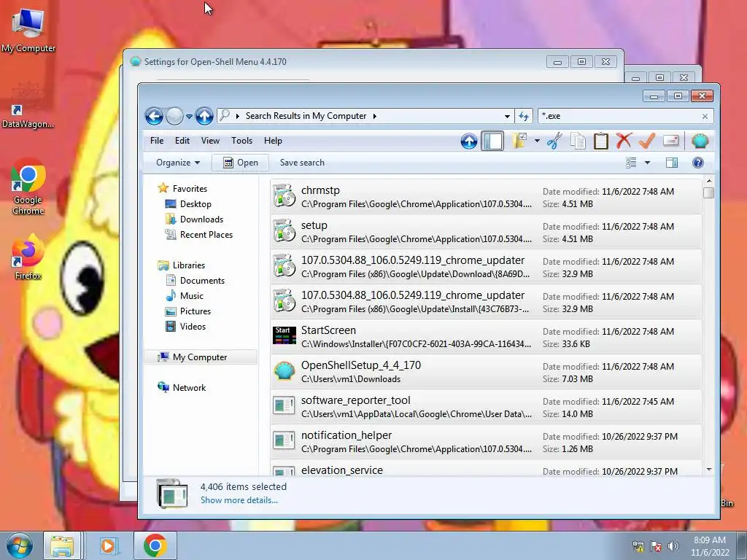Screen dimensions: 747x560
Task: Click inside the *.exe search field
Action: point(619,116)
